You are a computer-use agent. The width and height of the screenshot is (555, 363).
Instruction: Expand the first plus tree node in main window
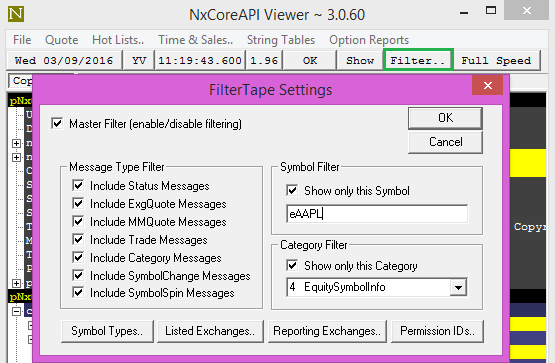coord(16,143)
